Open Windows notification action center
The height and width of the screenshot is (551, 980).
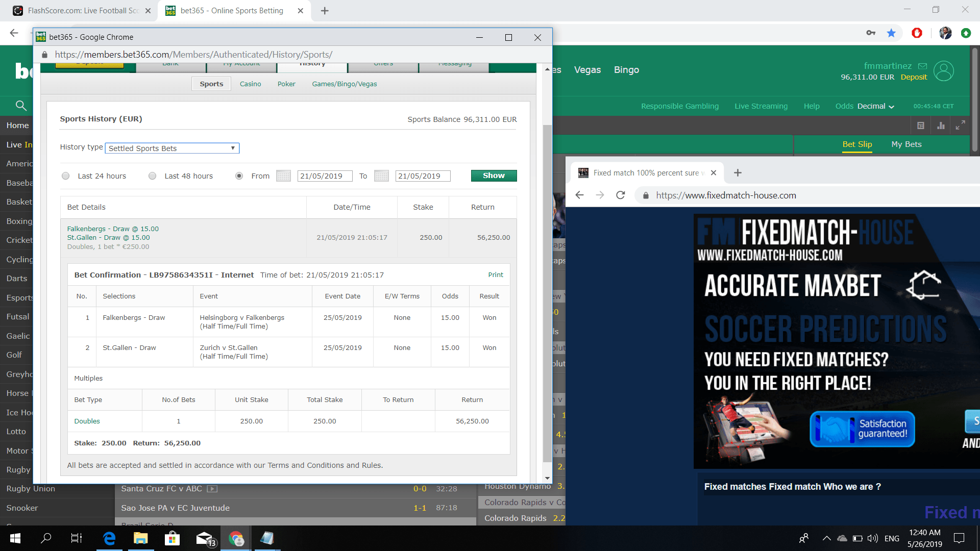coord(959,538)
